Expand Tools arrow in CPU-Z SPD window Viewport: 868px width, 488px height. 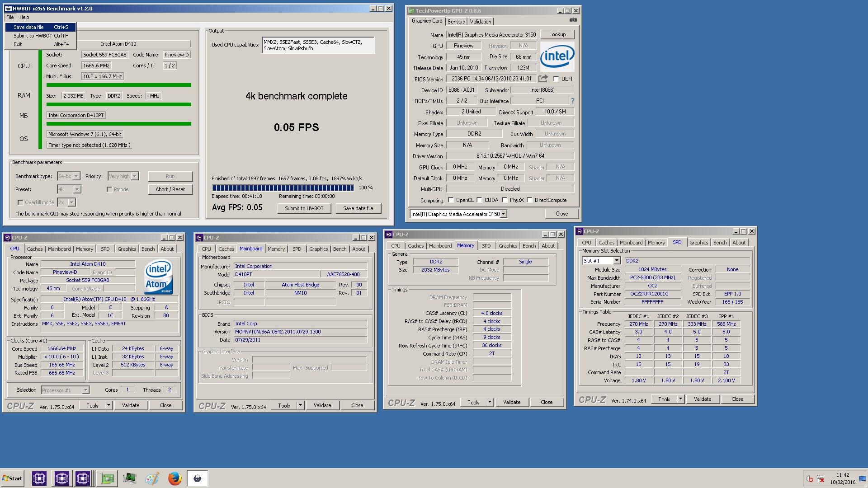(x=680, y=399)
